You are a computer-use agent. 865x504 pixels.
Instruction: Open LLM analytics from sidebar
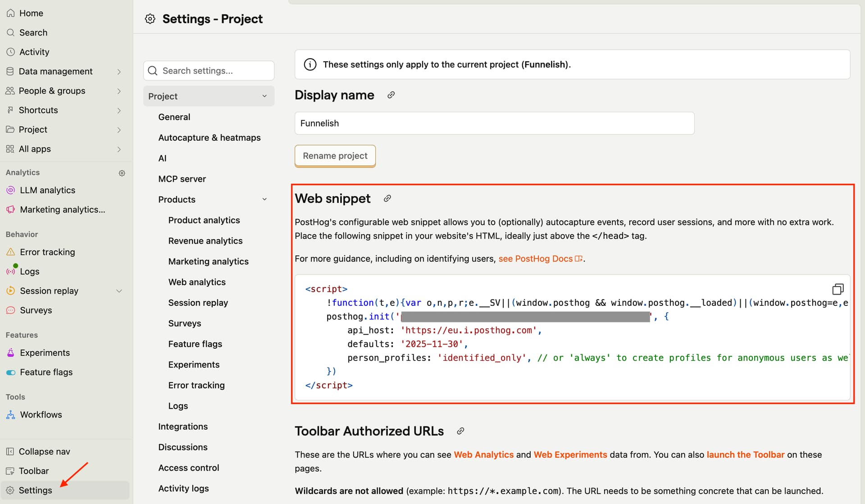click(47, 190)
